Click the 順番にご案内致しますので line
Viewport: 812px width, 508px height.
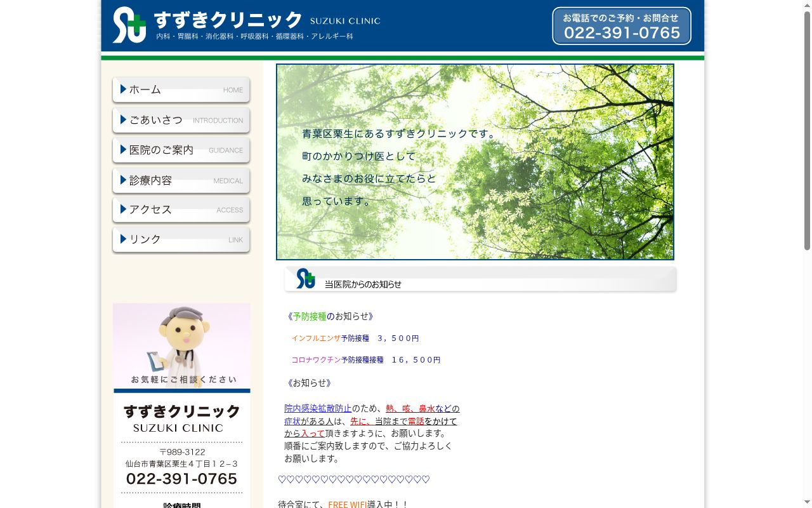click(x=369, y=446)
